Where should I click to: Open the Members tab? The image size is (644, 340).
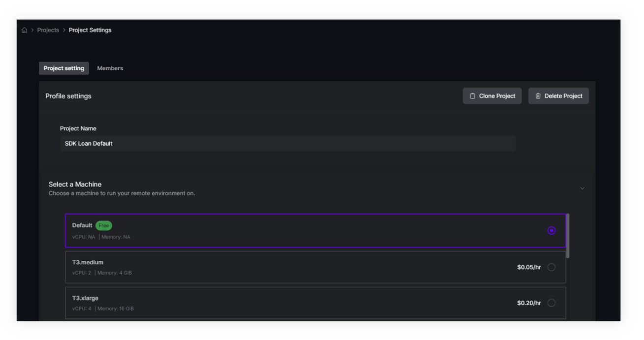[x=110, y=68]
